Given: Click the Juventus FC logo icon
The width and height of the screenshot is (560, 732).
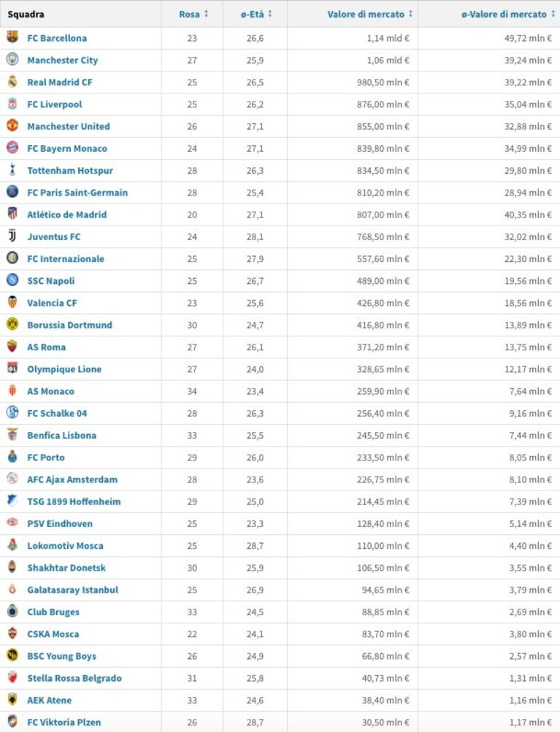Looking at the screenshot, I should pos(12,236).
